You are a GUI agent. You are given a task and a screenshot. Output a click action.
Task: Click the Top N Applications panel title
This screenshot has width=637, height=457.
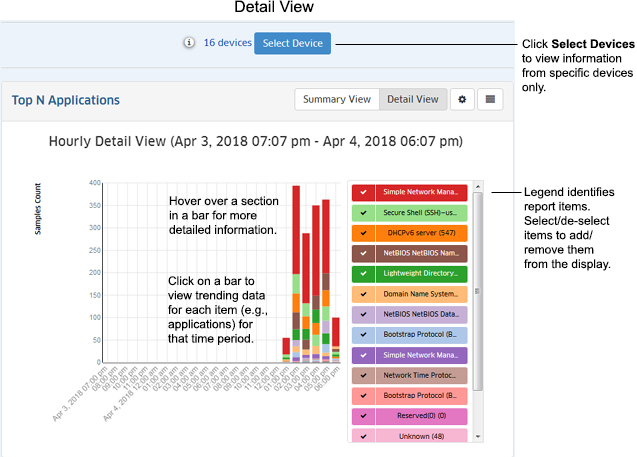(x=66, y=100)
